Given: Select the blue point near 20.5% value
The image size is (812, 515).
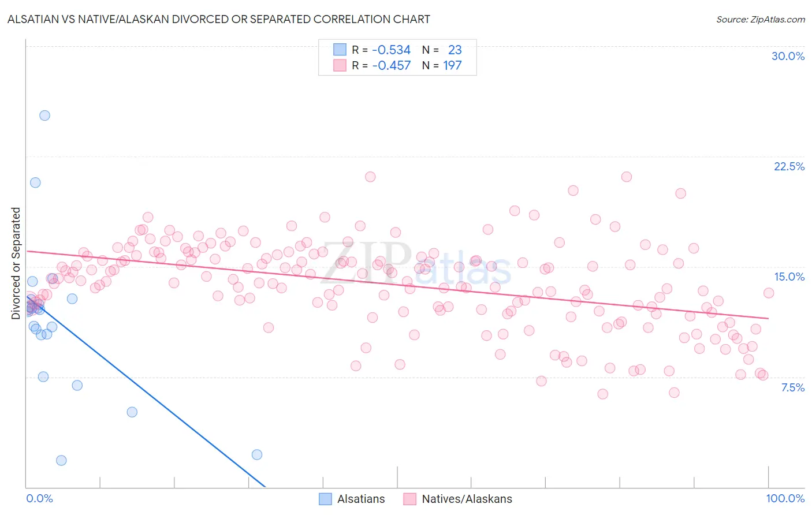Looking at the screenshot, I should pyautogui.click(x=35, y=182).
